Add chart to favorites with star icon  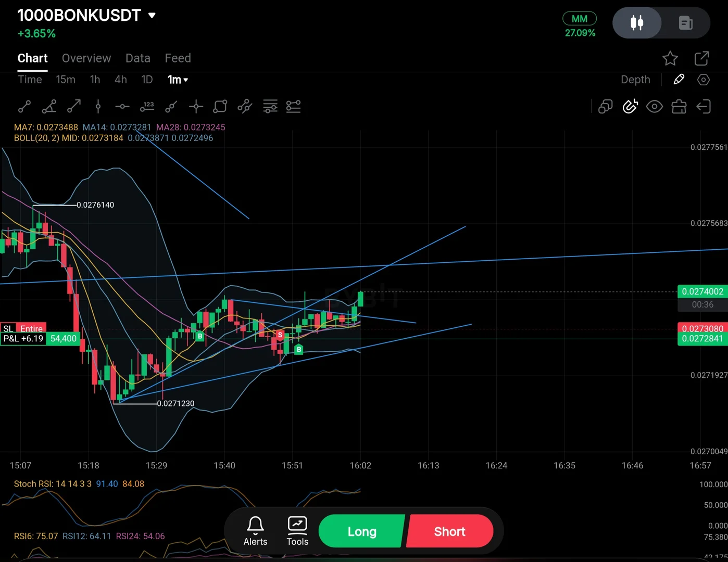[670, 58]
